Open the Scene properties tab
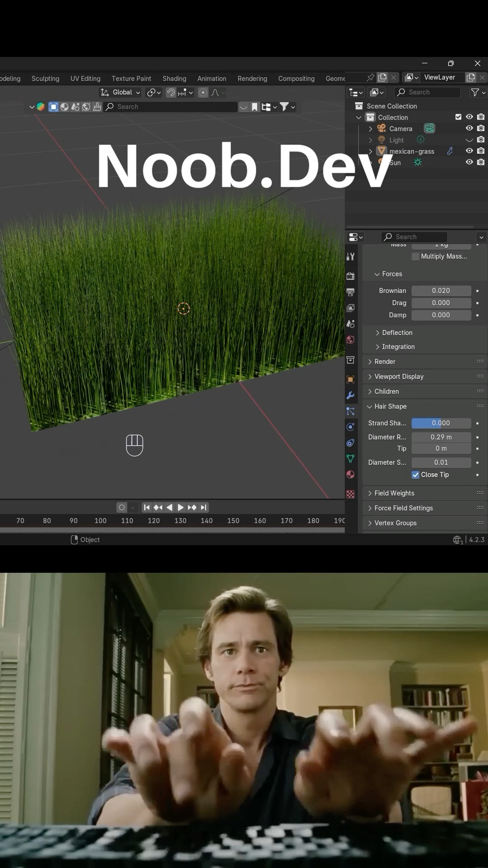This screenshot has width=488, height=868. (350, 324)
